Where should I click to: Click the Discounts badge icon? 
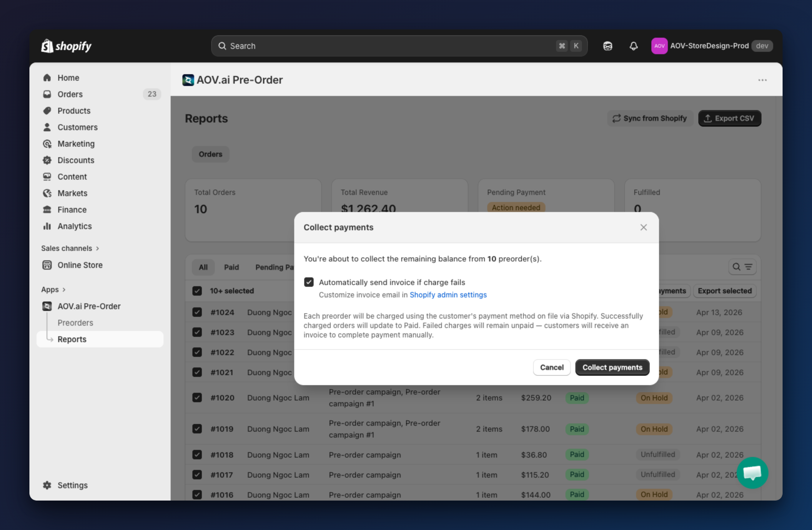point(47,160)
